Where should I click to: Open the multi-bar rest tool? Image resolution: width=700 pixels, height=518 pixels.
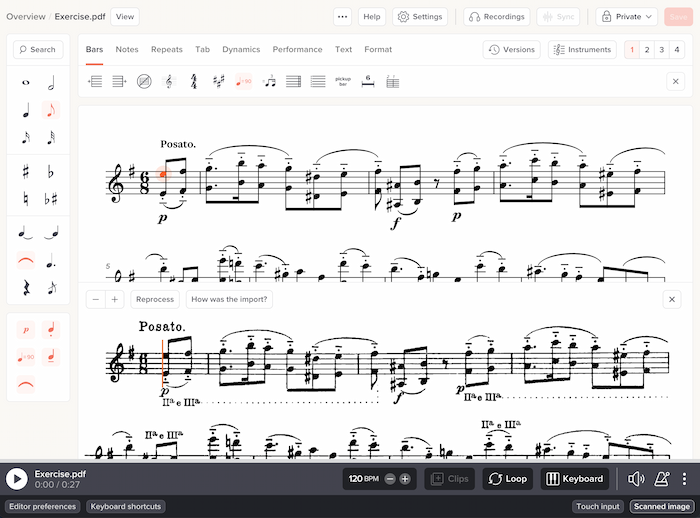[x=368, y=81]
